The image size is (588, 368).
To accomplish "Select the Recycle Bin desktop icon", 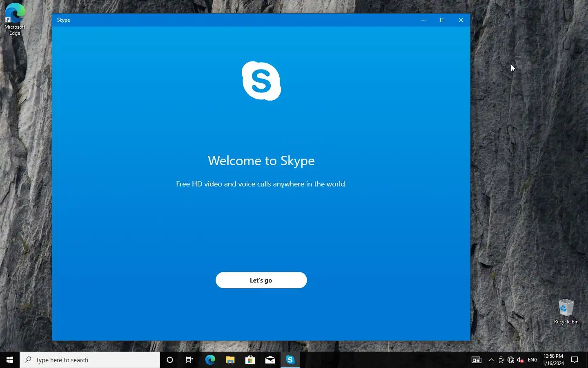I will [566, 312].
